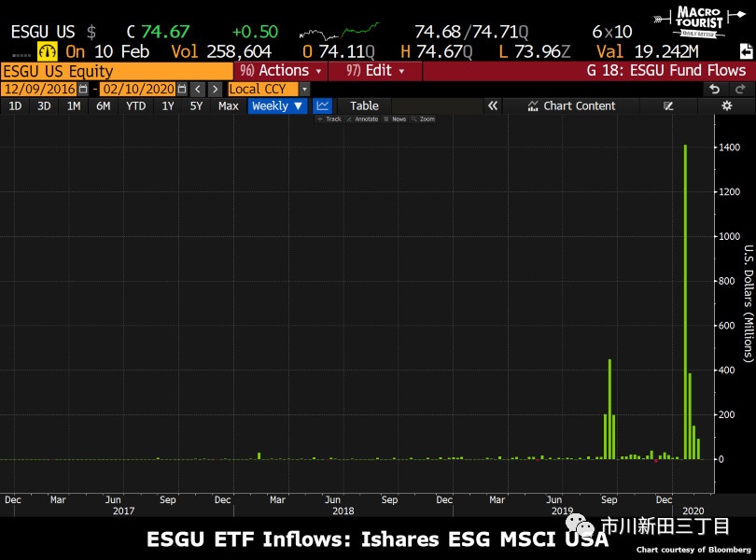Switch to line chart view icon
Image resolution: width=756 pixels, height=560 pixels.
click(323, 106)
